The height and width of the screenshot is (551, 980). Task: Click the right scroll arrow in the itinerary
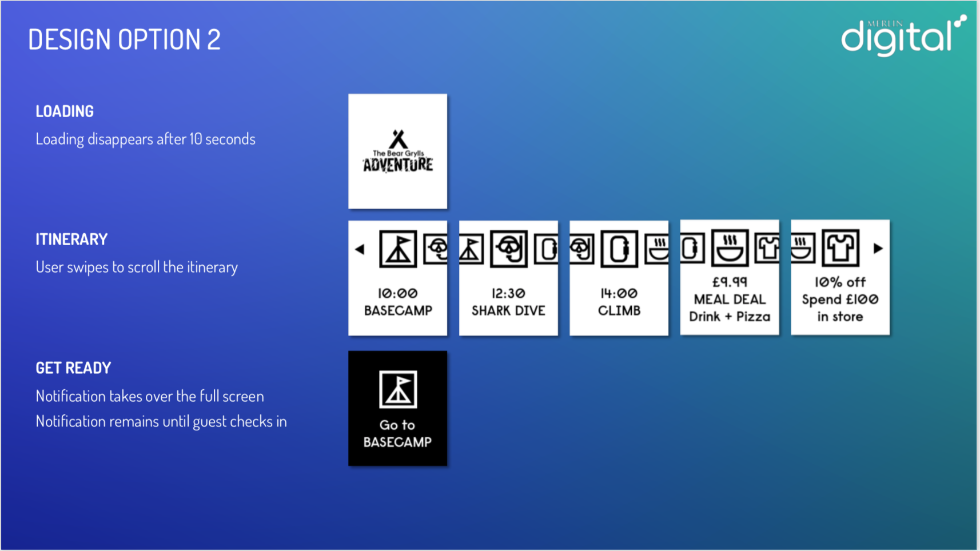pos(878,249)
